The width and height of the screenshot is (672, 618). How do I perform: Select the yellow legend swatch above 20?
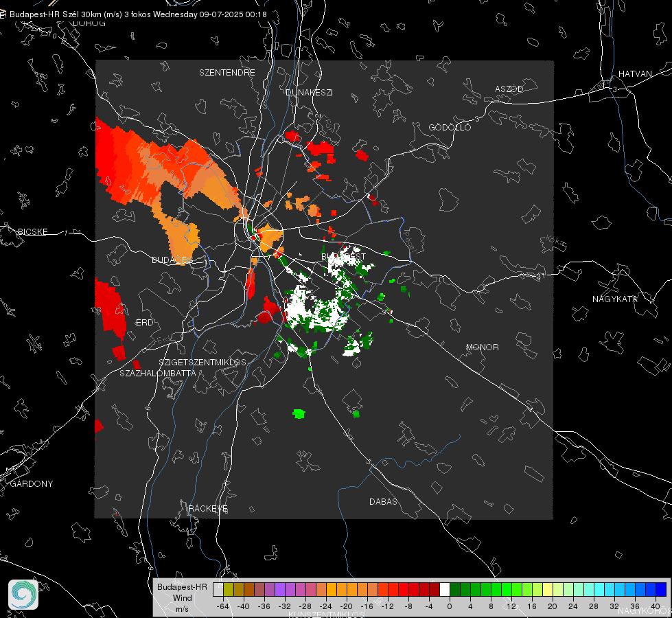(x=548, y=589)
